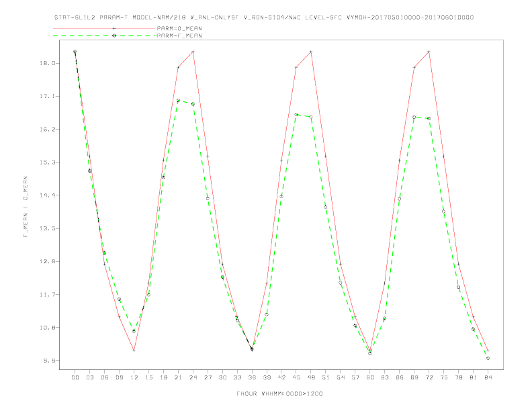This screenshot has height=411, width=532.
Task: Click x-axis tick label 39
Action: click(267, 377)
